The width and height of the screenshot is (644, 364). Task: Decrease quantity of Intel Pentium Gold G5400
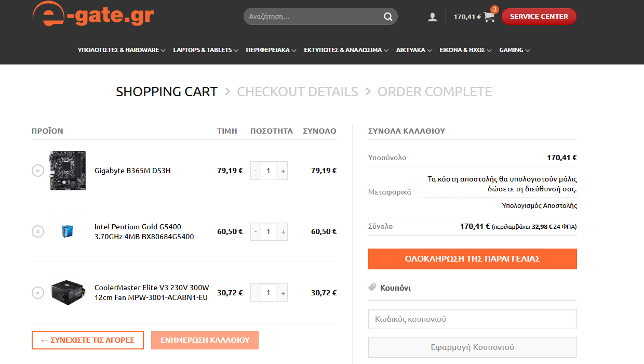[256, 231]
